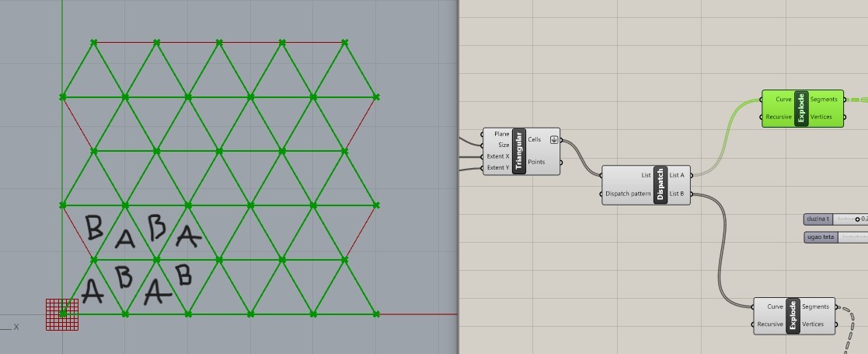The image size is (868, 354).
Task: Click the Recursive input on green Explode
Action: pos(779,117)
